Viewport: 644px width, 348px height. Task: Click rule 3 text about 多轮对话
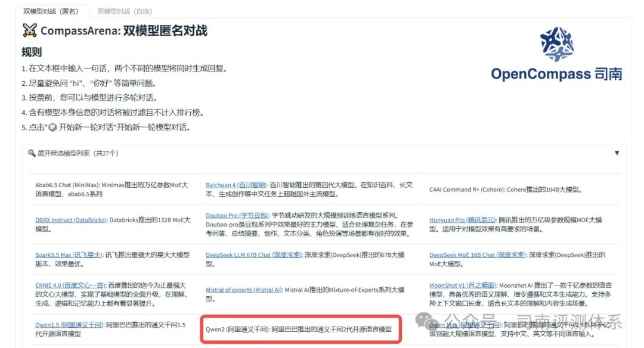click(89, 98)
